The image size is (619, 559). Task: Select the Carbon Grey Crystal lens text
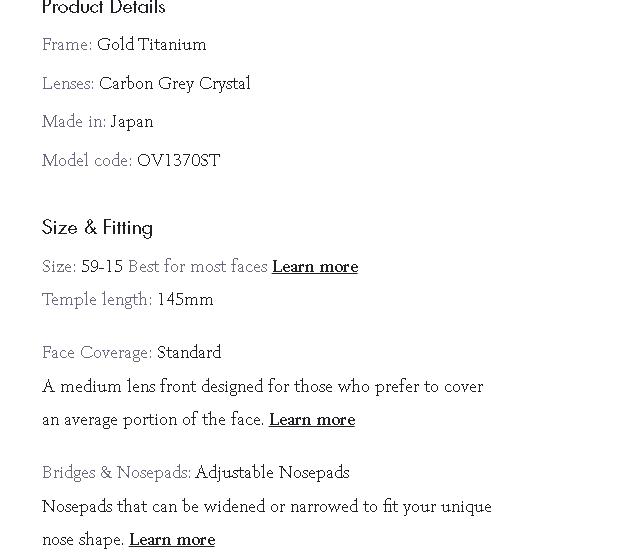click(x=175, y=84)
